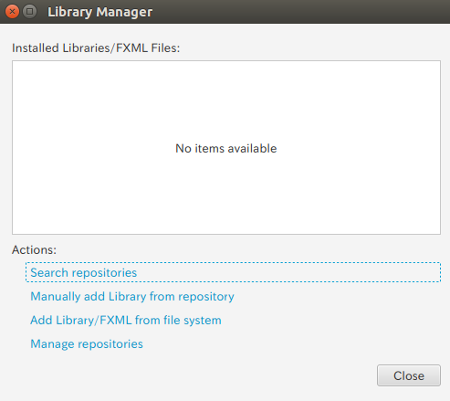The width and height of the screenshot is (450, 401).
Task: Click the word Manager in the title
Action: point(124,12)
